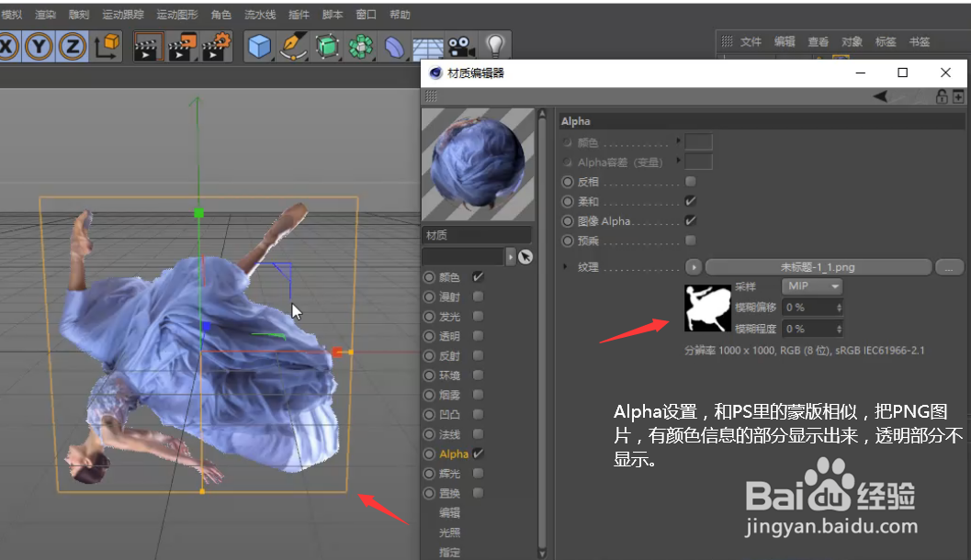Click the red X-axis gizmo handle
The height and width of the screenshot is (560, 971).
click(x=337, y=353)
